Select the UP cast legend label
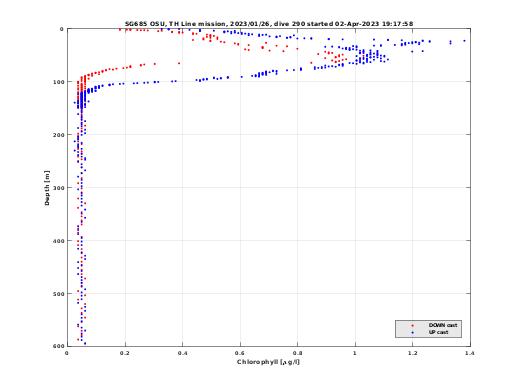This screenshot has height=390, width=520. tap(438, 332)
